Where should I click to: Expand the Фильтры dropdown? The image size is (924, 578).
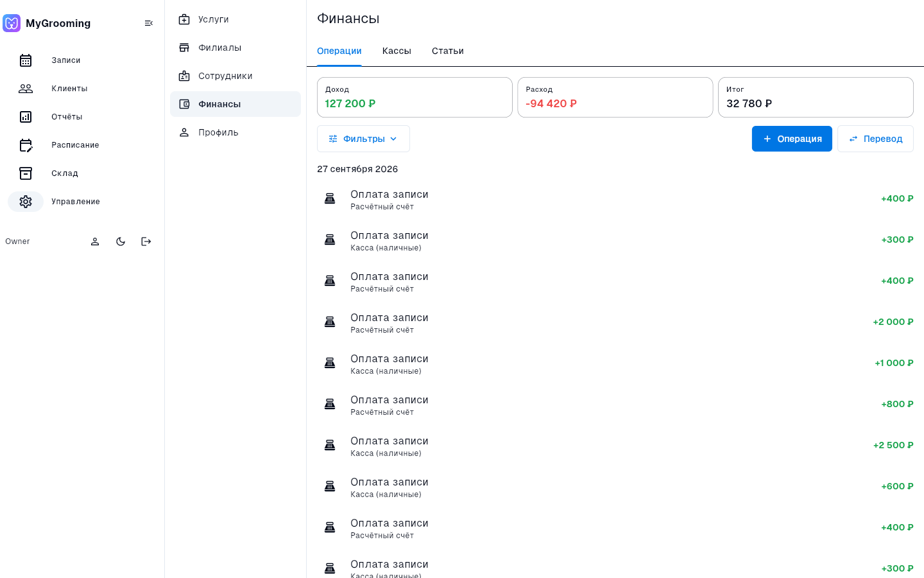(363, 139)
